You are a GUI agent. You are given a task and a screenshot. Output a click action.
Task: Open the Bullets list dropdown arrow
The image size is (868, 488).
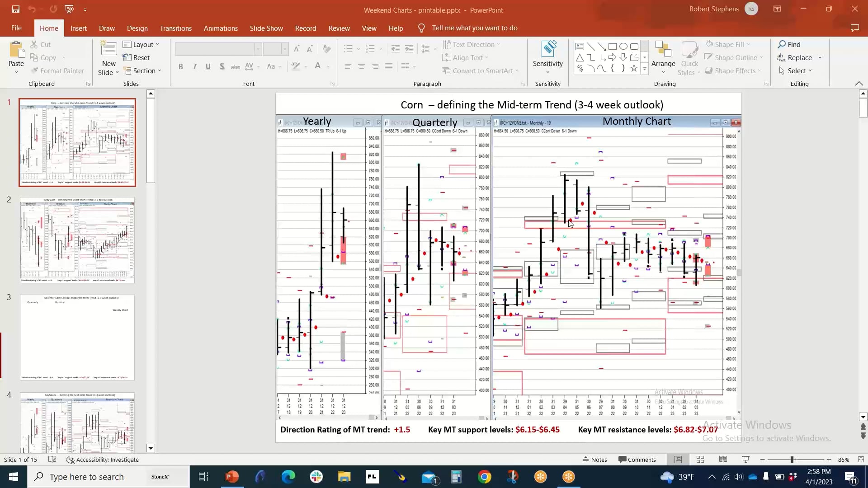point(358,49)
